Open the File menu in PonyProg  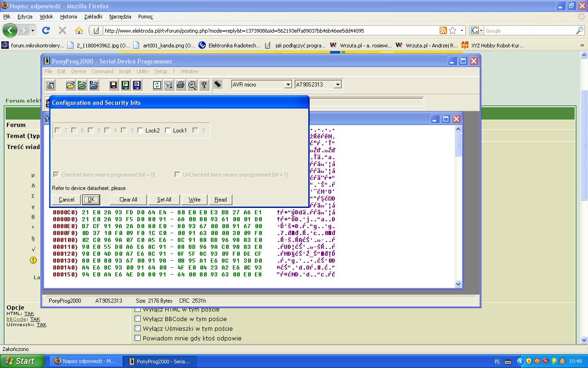click(x=48, y=71)
